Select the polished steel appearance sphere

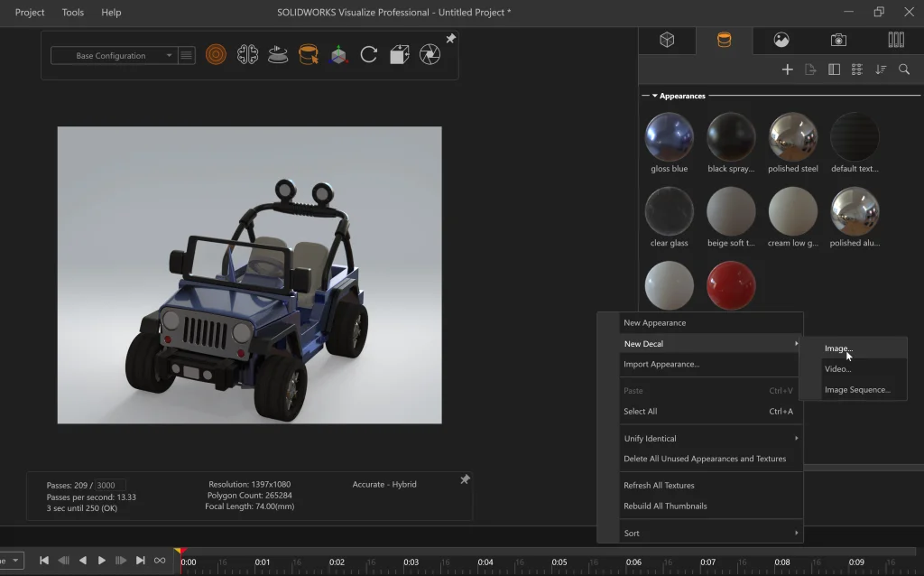tap(792, 137)
